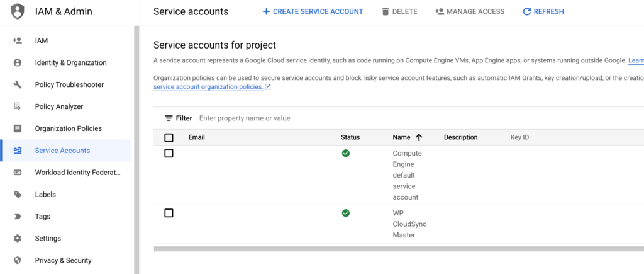Screen dimensions: 644x274
Task: Sort by Name using the arrow
Action: click(x=419, y=137)
